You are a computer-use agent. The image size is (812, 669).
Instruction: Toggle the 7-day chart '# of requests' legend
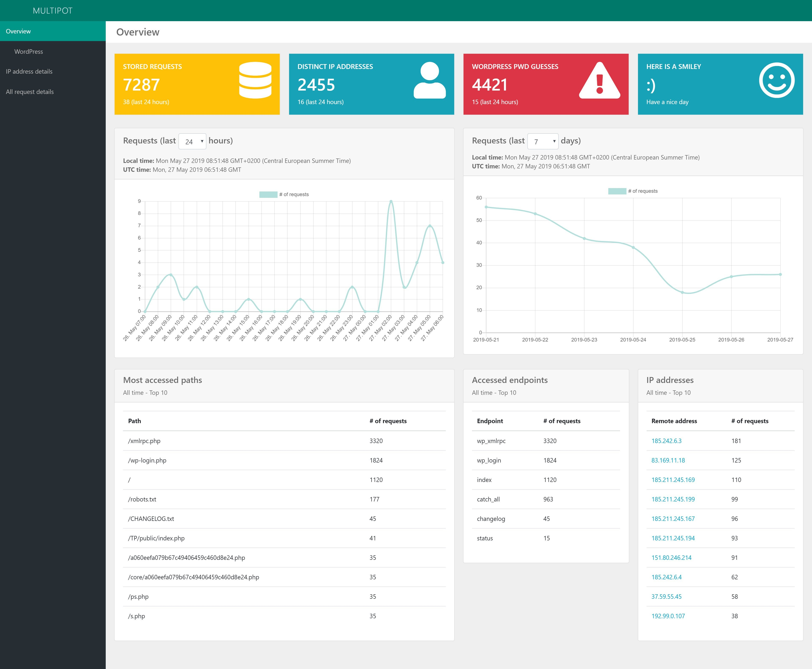tap(632, 191)
